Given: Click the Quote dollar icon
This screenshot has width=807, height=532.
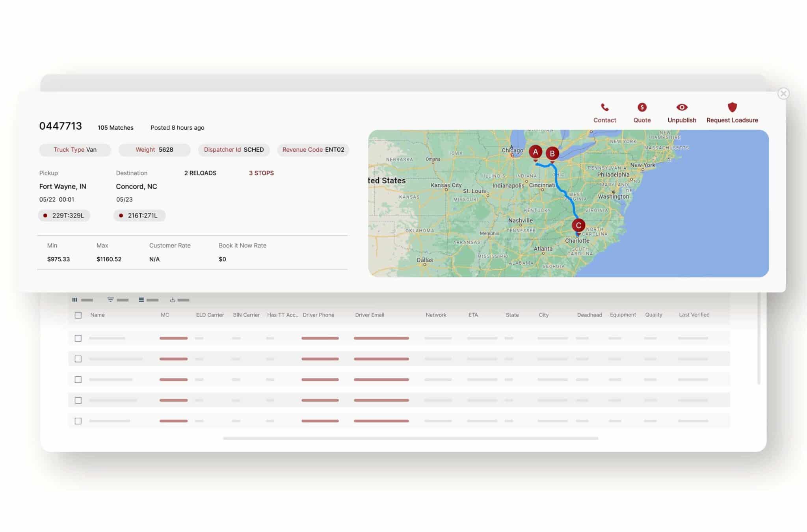Looking at the screenshot, I should pyautogui.click(x=642, y=107).
